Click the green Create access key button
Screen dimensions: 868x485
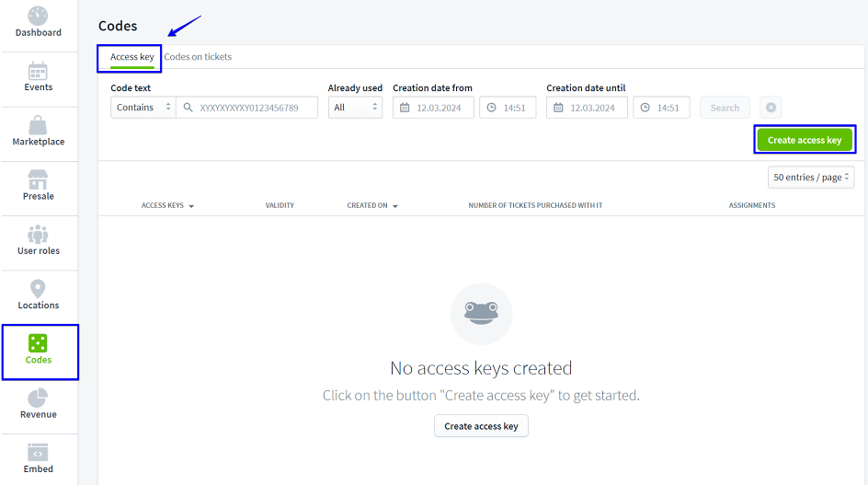click(804, 140)
